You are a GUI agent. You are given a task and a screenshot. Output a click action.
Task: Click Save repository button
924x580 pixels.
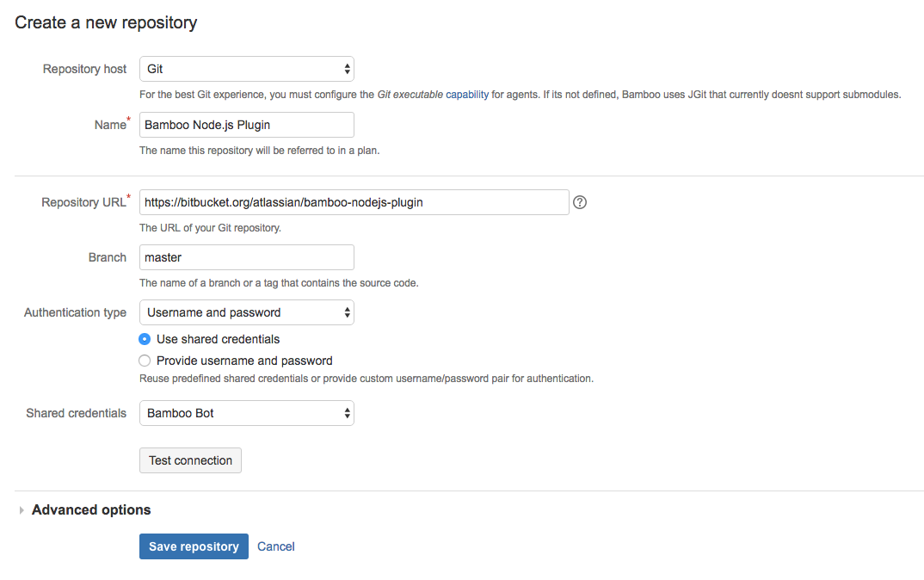coord(194,546)
